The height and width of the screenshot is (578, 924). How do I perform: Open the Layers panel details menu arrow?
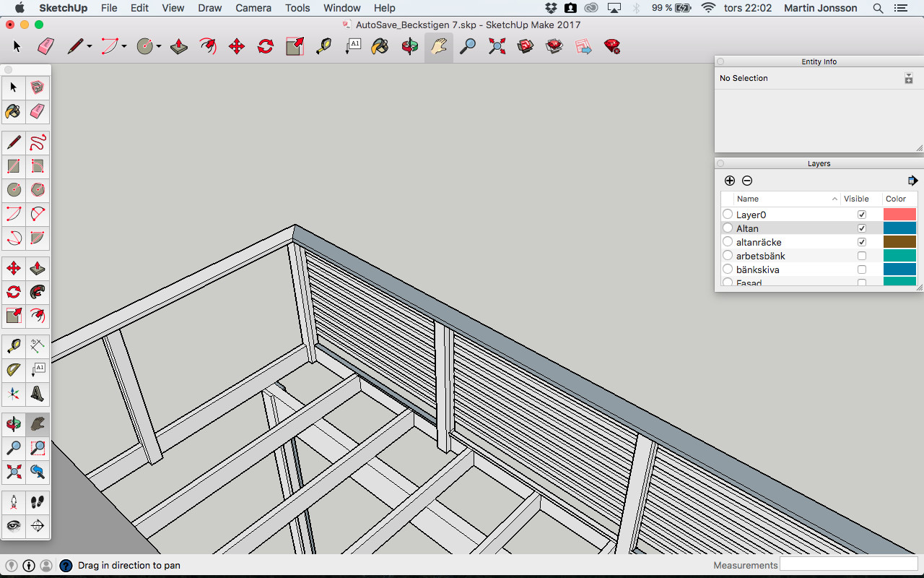912,181
